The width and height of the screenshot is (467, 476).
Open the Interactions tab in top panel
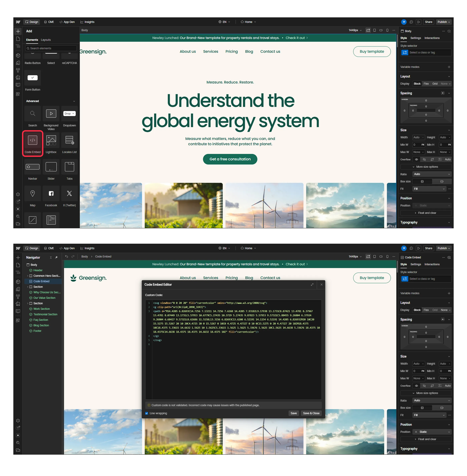tap(432, 38)
